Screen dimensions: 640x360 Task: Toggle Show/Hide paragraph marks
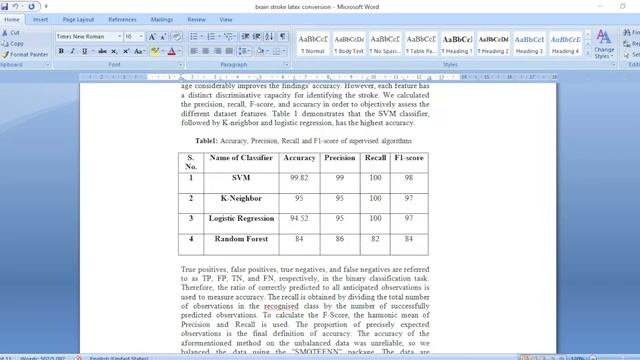282,37
